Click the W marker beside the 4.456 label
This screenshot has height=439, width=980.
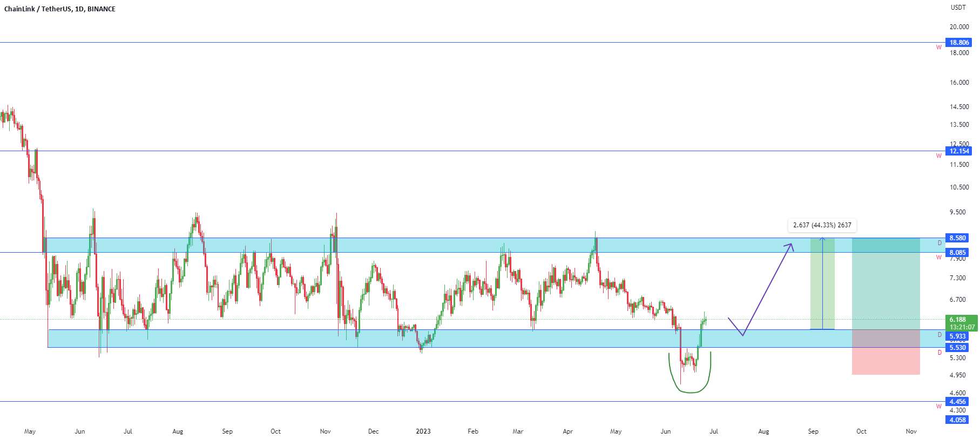pyautogui.click(x=939, y=407)
